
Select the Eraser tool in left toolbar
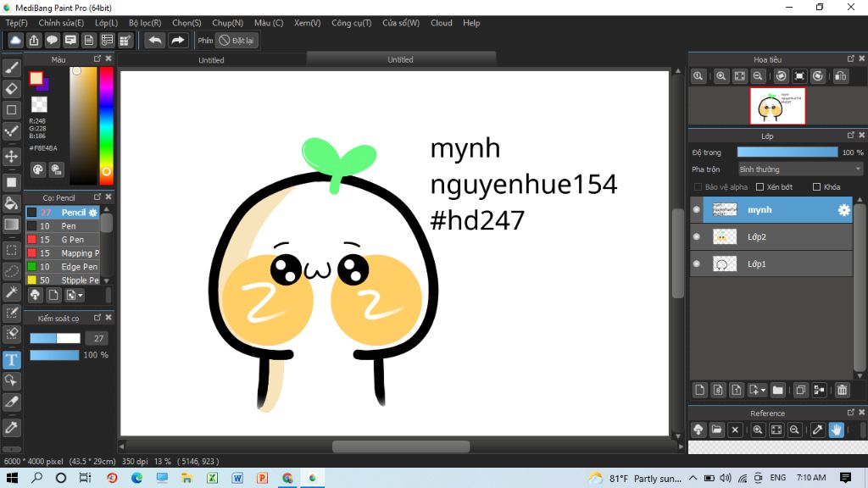click(x=12, y=88)
